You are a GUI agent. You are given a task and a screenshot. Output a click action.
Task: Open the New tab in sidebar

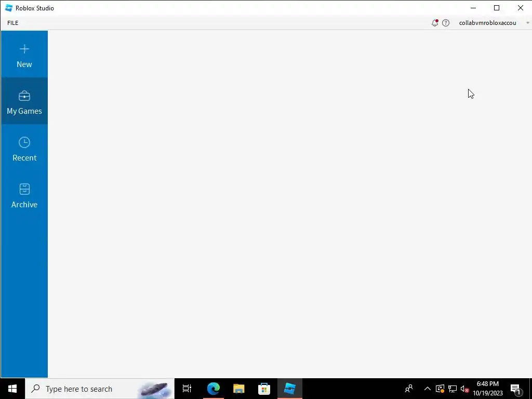click(24, 54)
